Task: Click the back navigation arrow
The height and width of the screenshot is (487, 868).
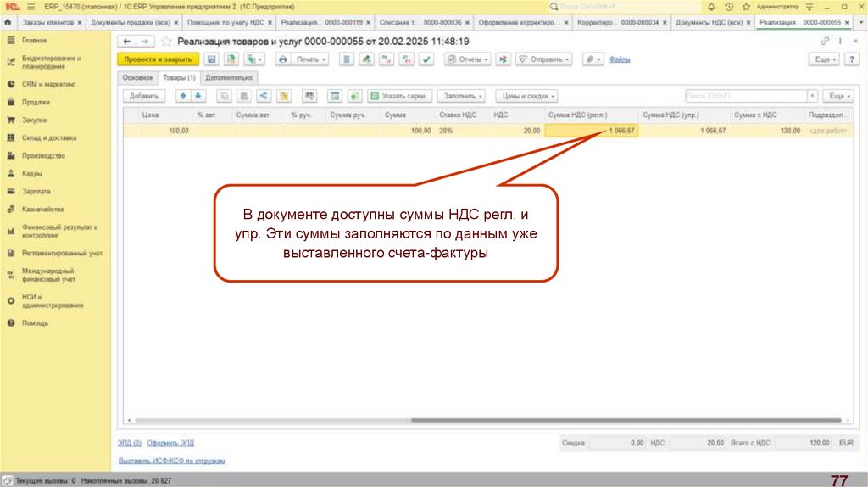Action: (128, 42)
